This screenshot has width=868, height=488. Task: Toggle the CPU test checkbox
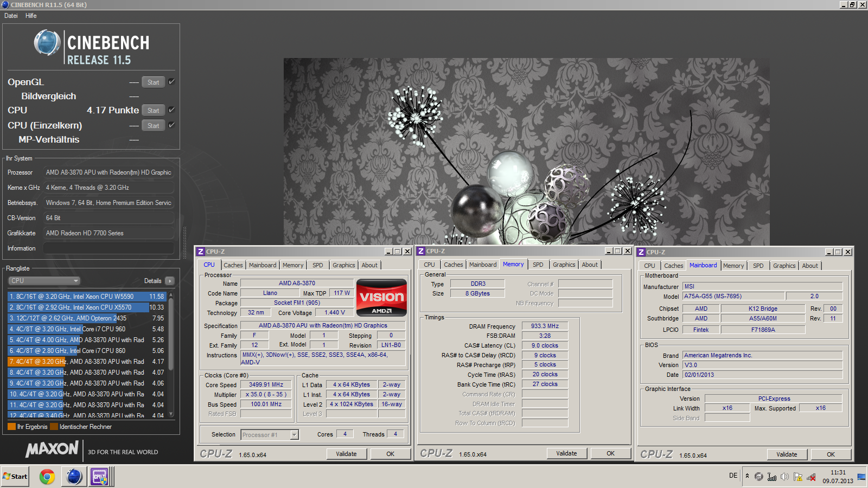[x=171, y=110]
